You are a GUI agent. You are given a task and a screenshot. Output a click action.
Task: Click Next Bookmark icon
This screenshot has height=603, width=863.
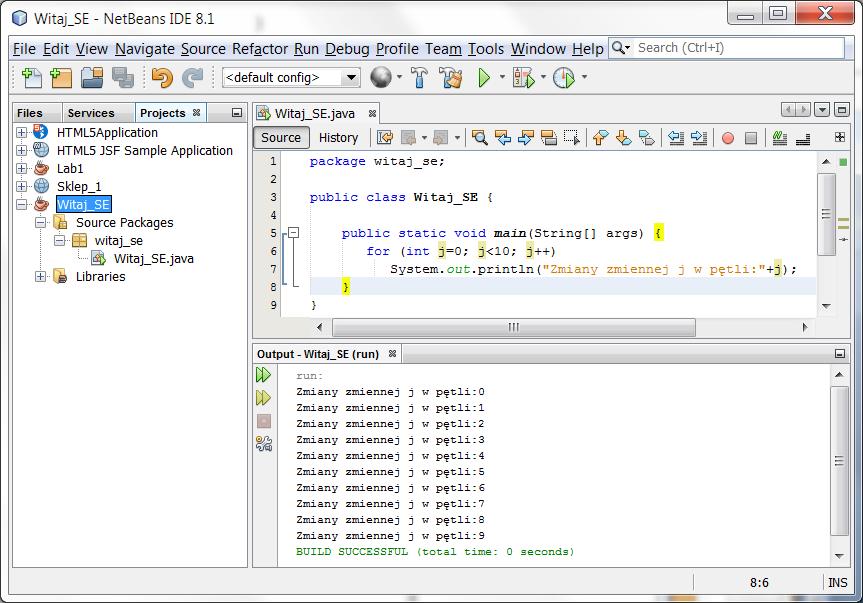click(x=624, y=138)
